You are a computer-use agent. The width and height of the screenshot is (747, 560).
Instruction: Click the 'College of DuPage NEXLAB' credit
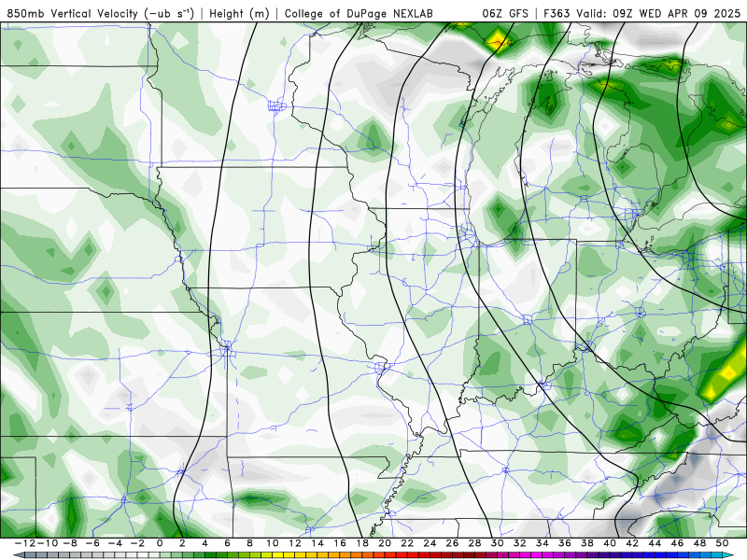coord(359,14)
